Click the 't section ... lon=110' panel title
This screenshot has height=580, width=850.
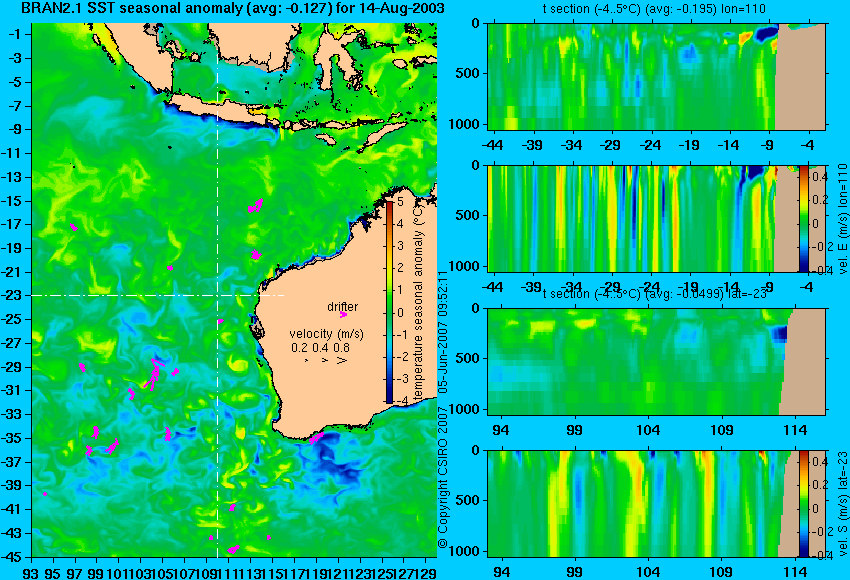[x=654, y=9]
